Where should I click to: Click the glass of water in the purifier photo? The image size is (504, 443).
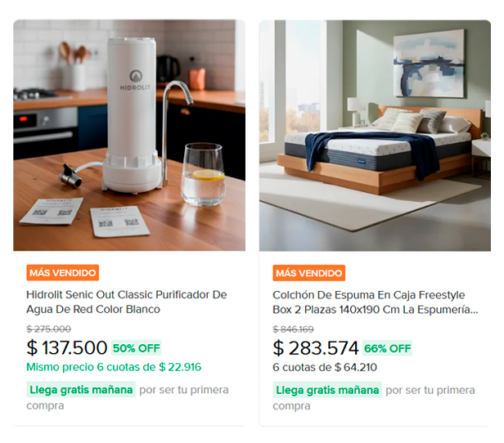(202, 174)
